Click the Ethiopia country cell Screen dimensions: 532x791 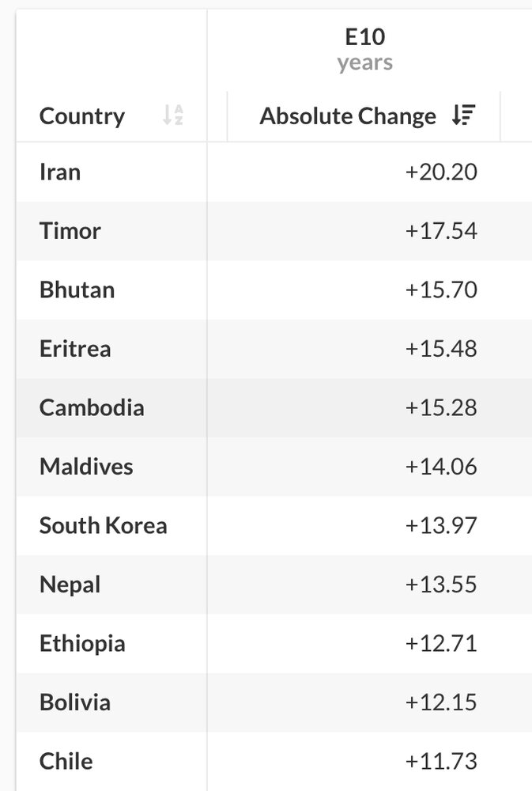(82, 644)
